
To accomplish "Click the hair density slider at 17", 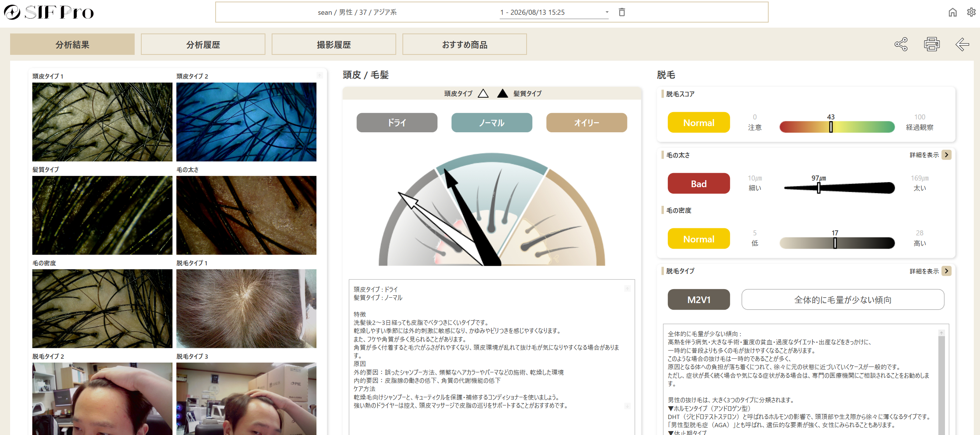I will point(835,243).
